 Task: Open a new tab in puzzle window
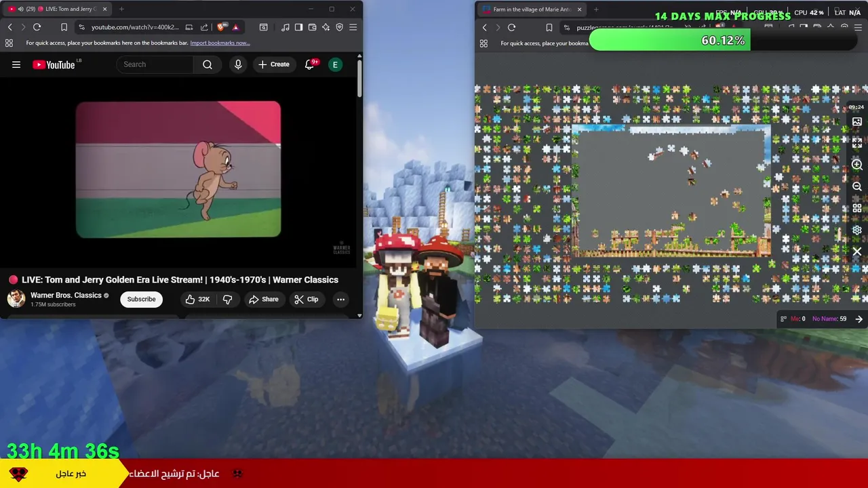pos(596,9)
